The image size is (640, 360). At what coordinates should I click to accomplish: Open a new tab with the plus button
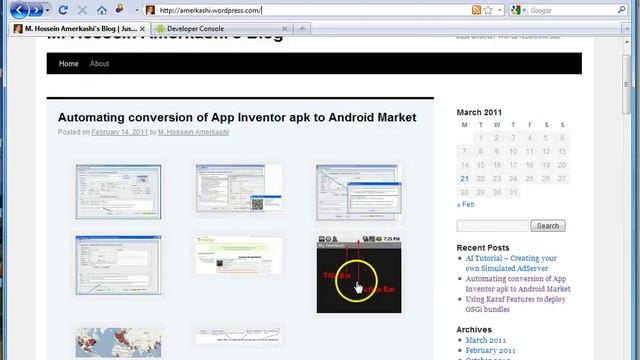[302, 29]
